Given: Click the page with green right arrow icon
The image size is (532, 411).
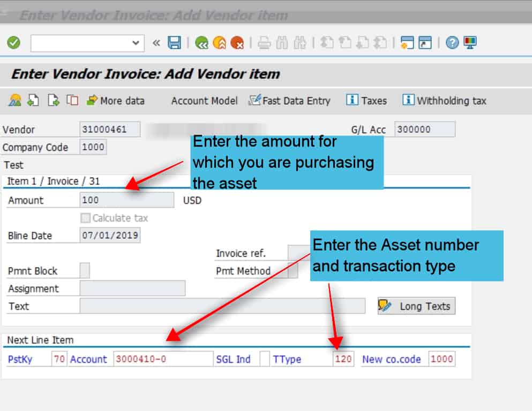Looking at the screenshot, I should (x=53, y=100).
